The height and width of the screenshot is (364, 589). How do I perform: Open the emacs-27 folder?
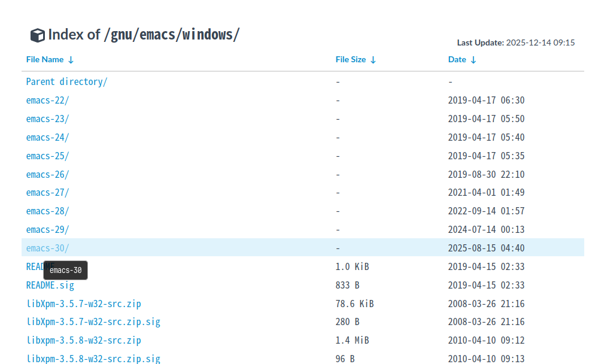(x=47, y=193)
